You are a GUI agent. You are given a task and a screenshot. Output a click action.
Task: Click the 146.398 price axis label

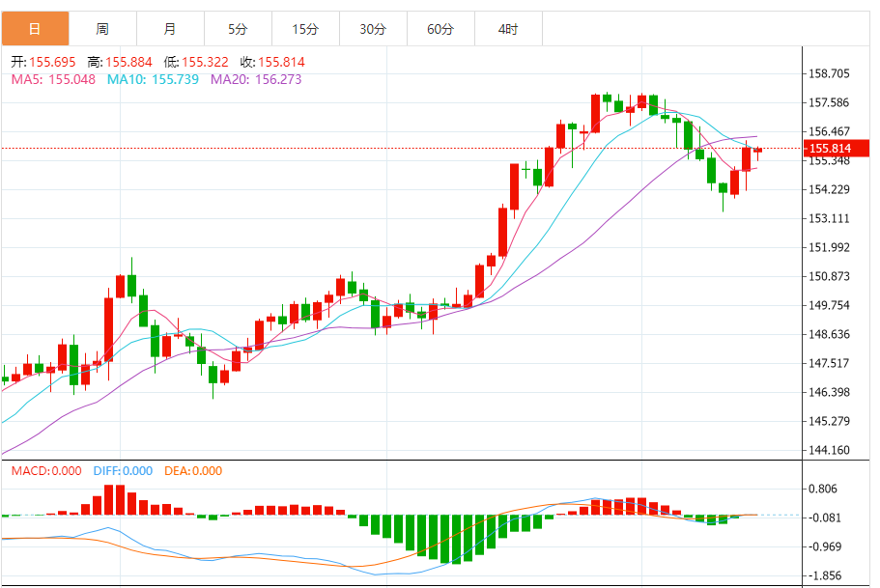click(x=829, y=392)
